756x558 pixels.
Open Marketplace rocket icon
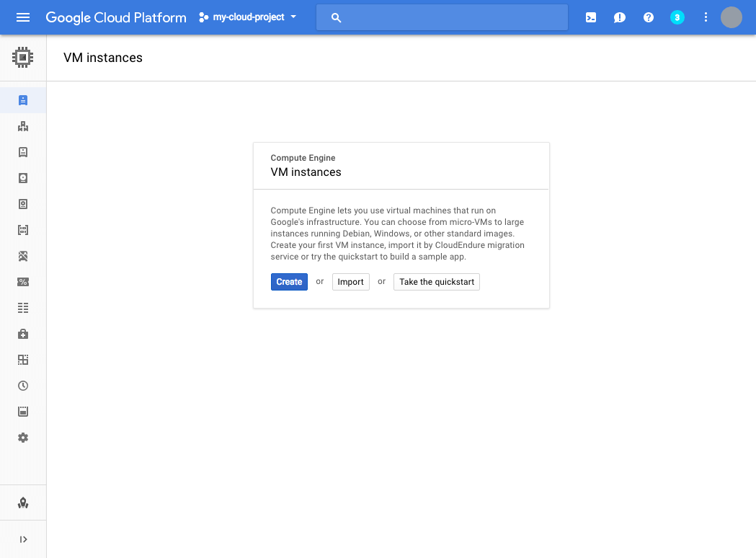[x=22, y=503]
